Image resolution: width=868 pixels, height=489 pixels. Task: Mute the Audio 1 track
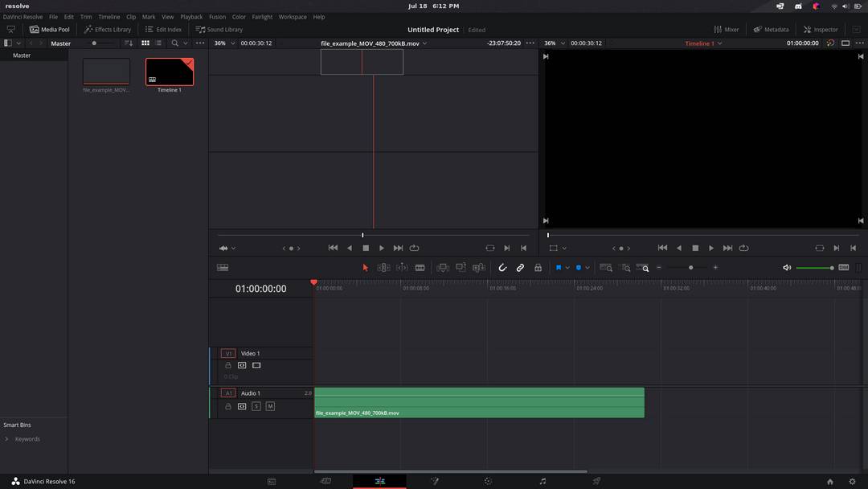pyautogui.click(x=270, y=406)
